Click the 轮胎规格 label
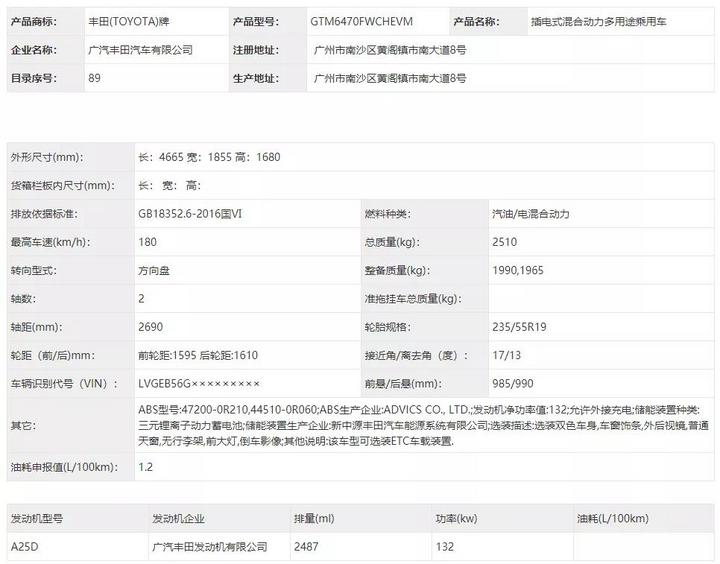720x564 pixels. [x=388, y=327]
